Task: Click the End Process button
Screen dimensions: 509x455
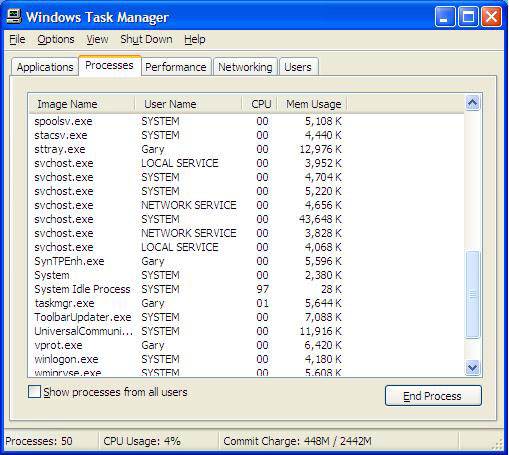Action: 433,396
